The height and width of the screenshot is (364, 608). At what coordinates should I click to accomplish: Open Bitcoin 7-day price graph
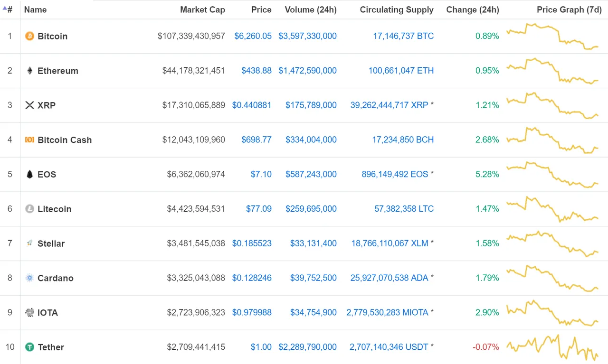click(x=553, y=36)
